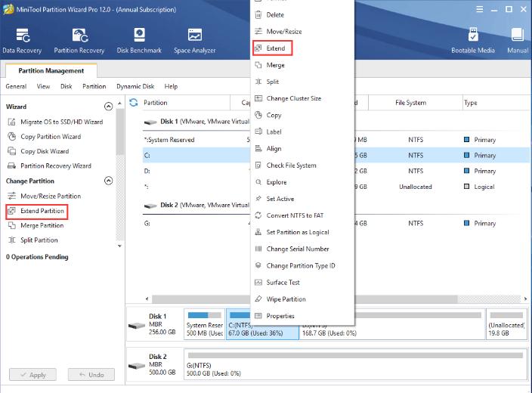Image resolution: width=532 pixels, height=393 pixels.
Task: Click the Convert NTFS to FAT icon
Action: (x=258, y=215)
